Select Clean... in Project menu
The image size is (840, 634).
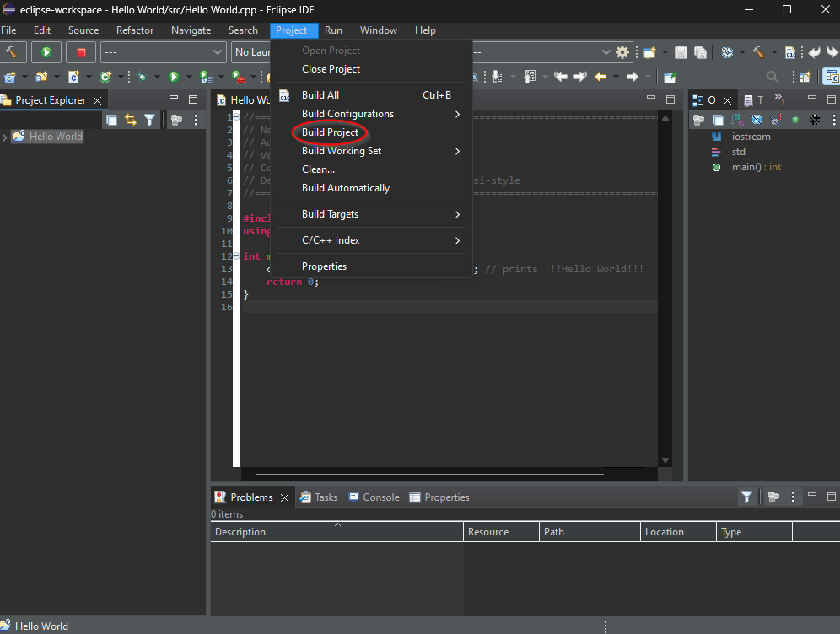click(x=371, y=169)
